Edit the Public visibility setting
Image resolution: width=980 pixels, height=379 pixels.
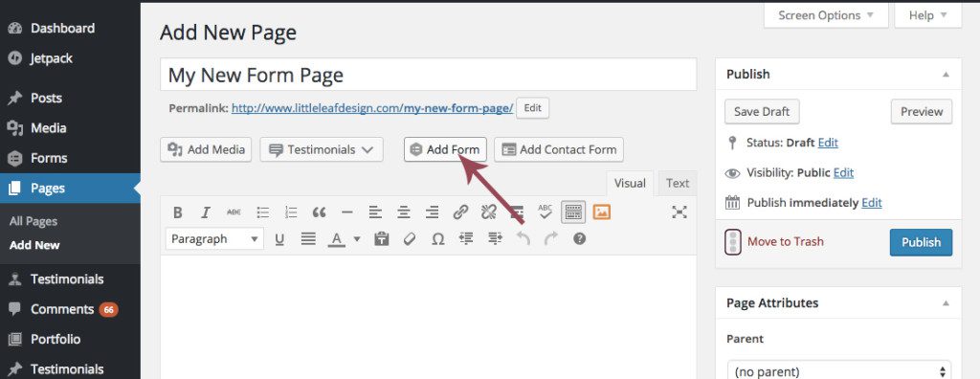tap(843, 172)
